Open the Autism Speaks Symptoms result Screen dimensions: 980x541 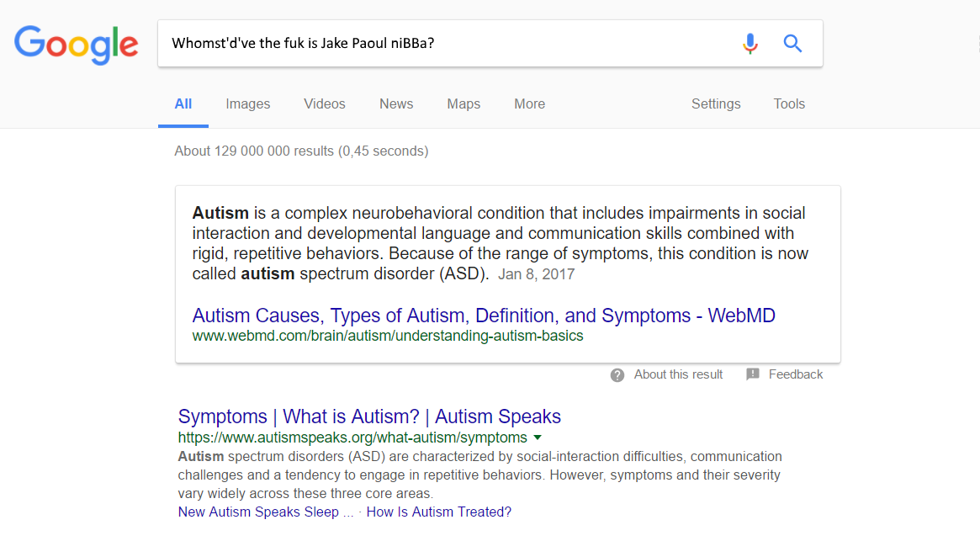tap(369, 416)
